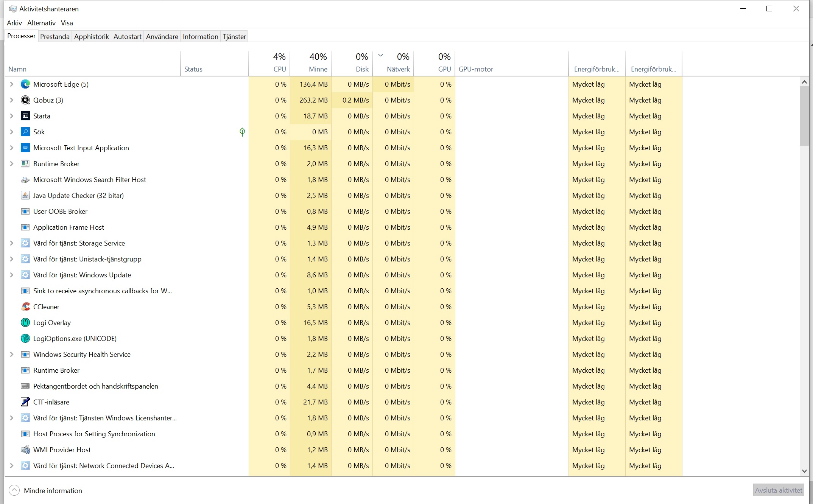
Task: Click the Sink to receive asynchronous callbacks icon
Action: pyautogui.click(x=25, y=291)
